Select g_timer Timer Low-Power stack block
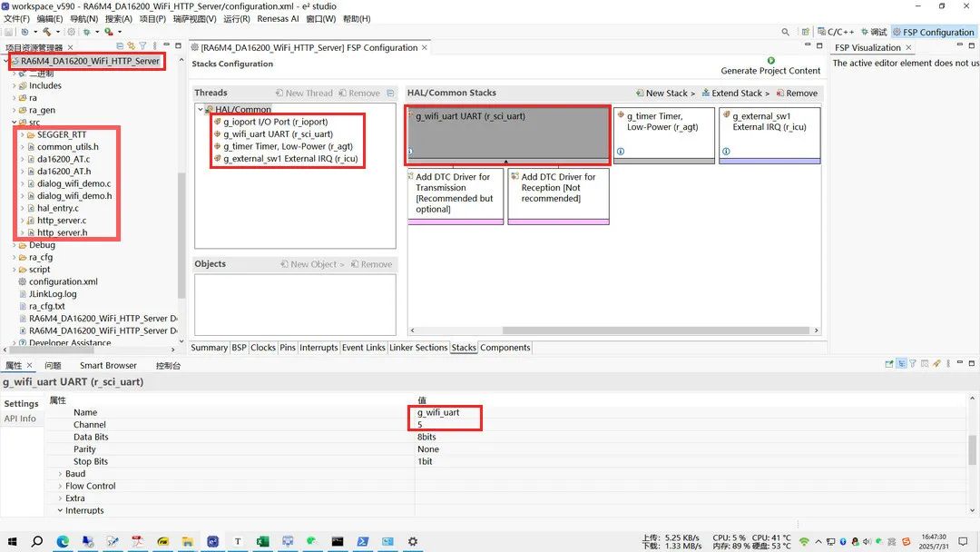The height and width of the screenshot is (552, 980). point(663,135)
